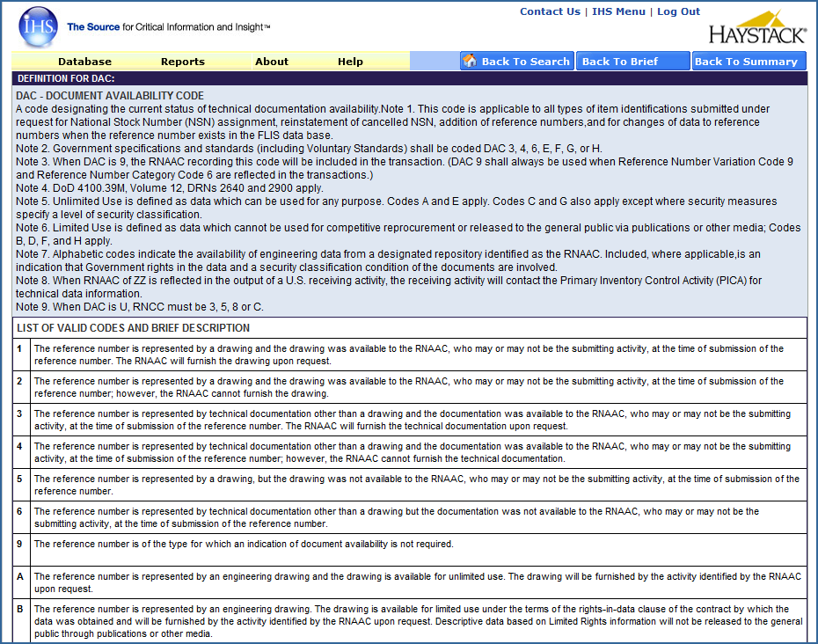
Task: Click the LIST OF VALID CODES header
Action: (408, 327)
